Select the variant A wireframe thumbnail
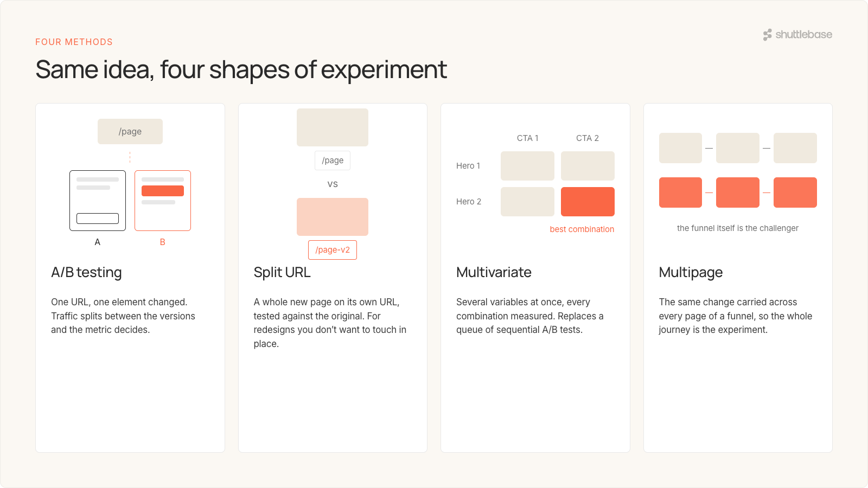 click(98, 201)
